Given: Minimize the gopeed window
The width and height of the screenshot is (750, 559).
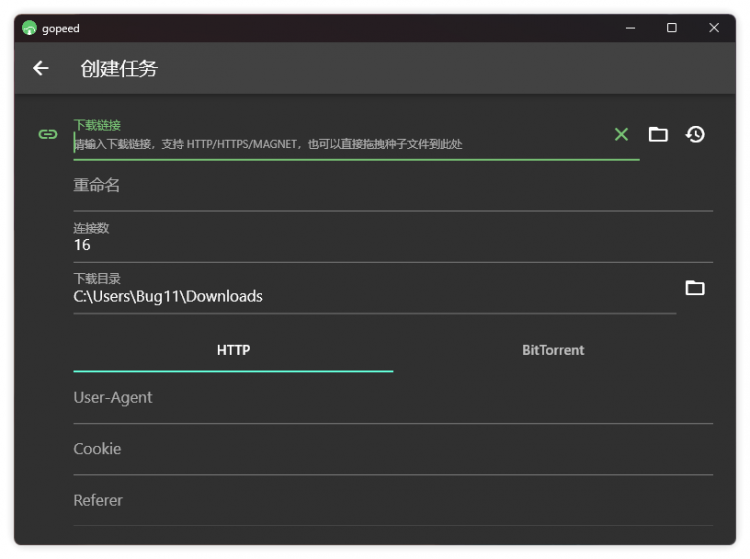Looking at the screenshot, I should click(x=630, y=28).
